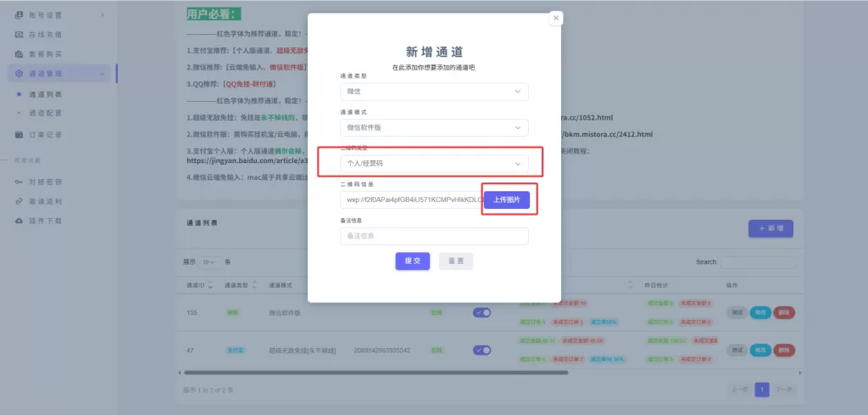Click 删除 button for channel 155
The height and width of the screenshot is (415, 868).
[x=784, y=312]
